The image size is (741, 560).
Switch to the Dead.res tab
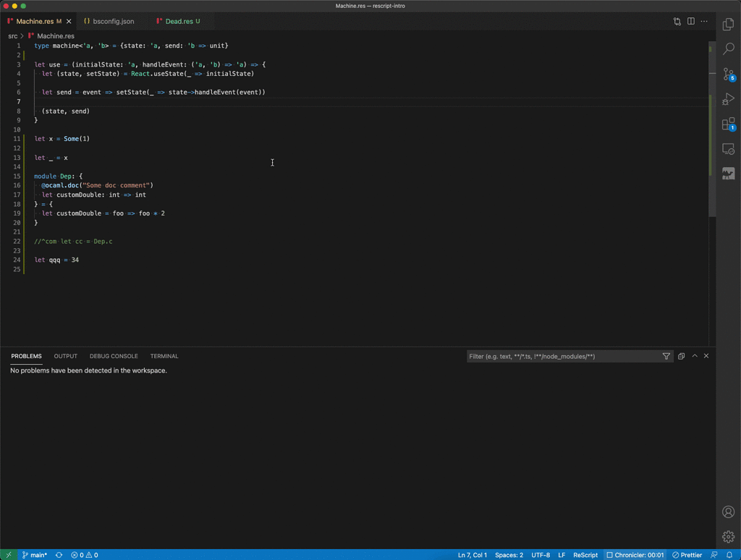tap(178, 22)
